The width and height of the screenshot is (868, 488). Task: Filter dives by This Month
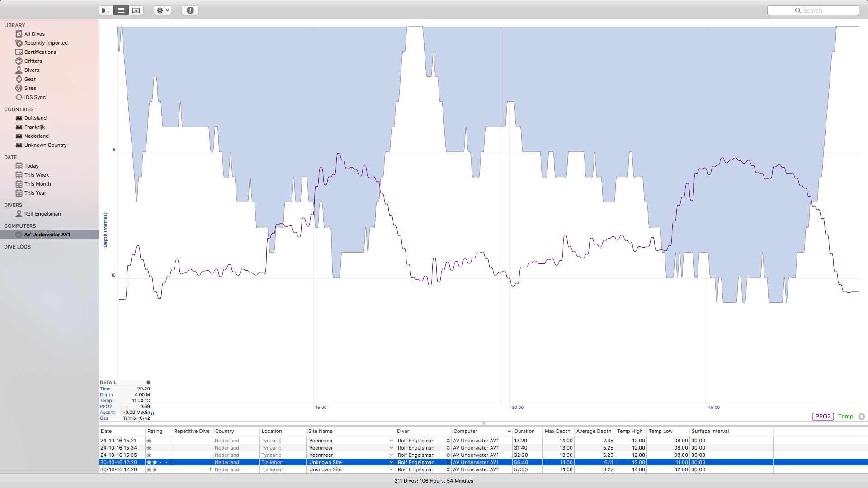tap(38, 184)
